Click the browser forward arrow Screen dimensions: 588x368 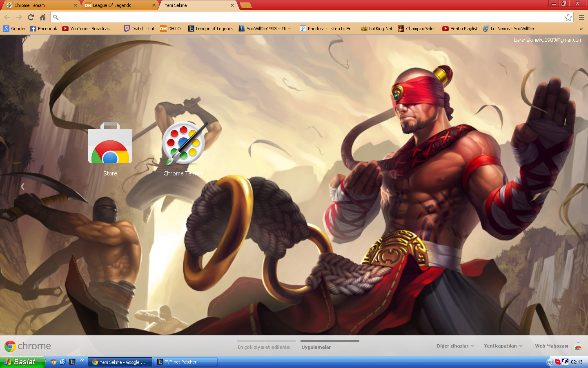[x=19, y=17]
